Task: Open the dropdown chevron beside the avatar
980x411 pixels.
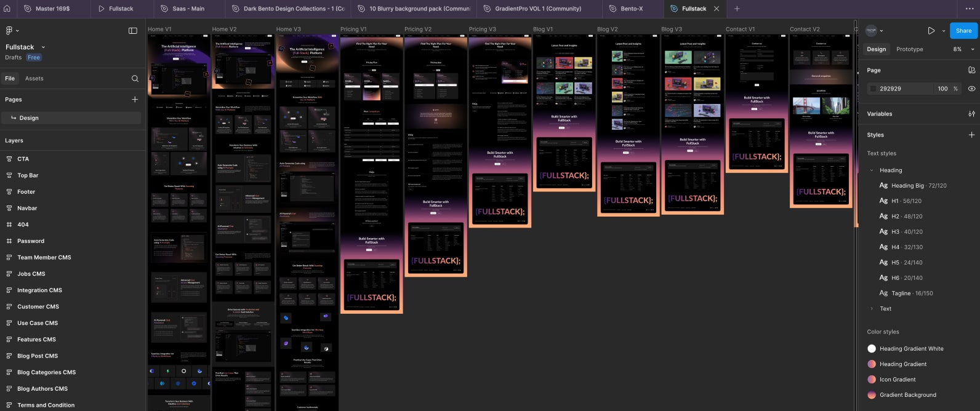Action: (882, 31)
